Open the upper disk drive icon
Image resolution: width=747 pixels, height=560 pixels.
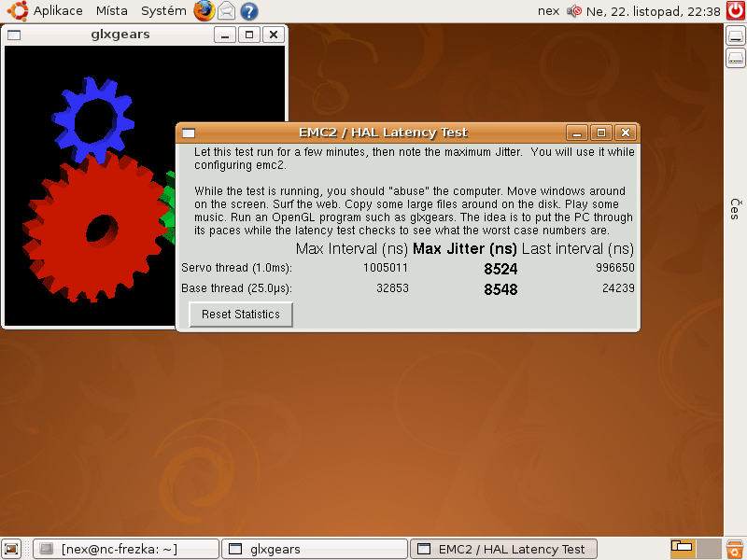[x=735, y=36]
